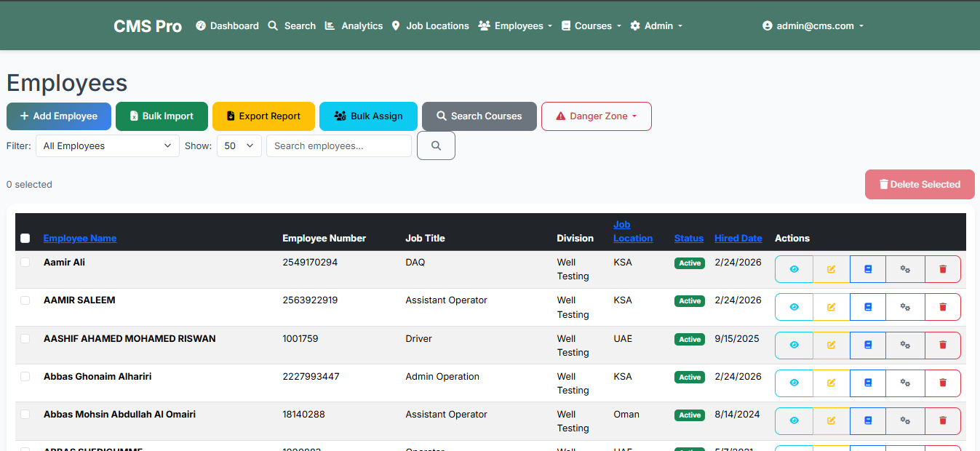Click the Driver job title cell
This screenshot has width=980, height=451.
[418, 338]
